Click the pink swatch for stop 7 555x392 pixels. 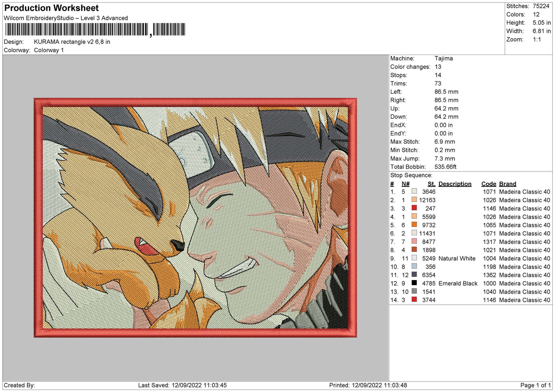point(414,242)
